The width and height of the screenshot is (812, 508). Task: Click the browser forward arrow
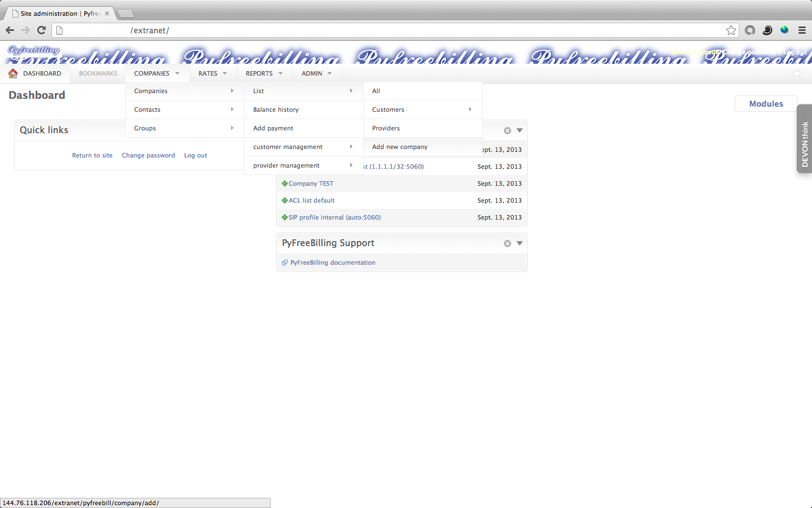coord(25,30)
